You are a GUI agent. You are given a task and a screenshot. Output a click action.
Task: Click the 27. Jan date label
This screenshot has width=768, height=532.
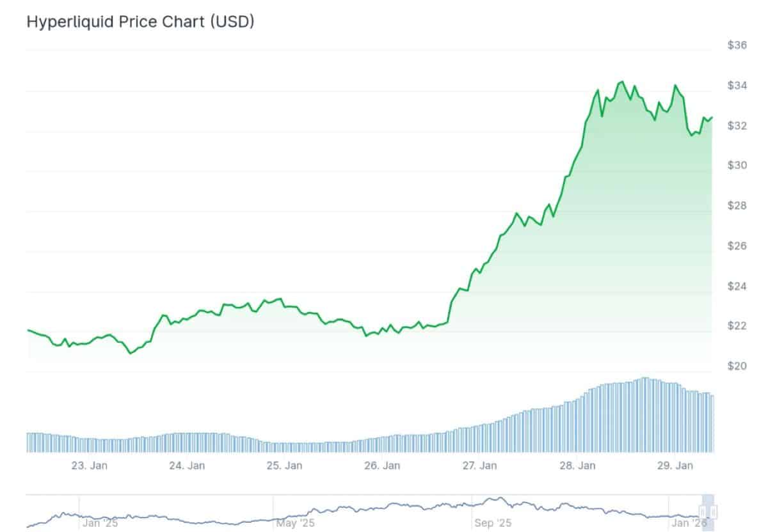[480, 465]
